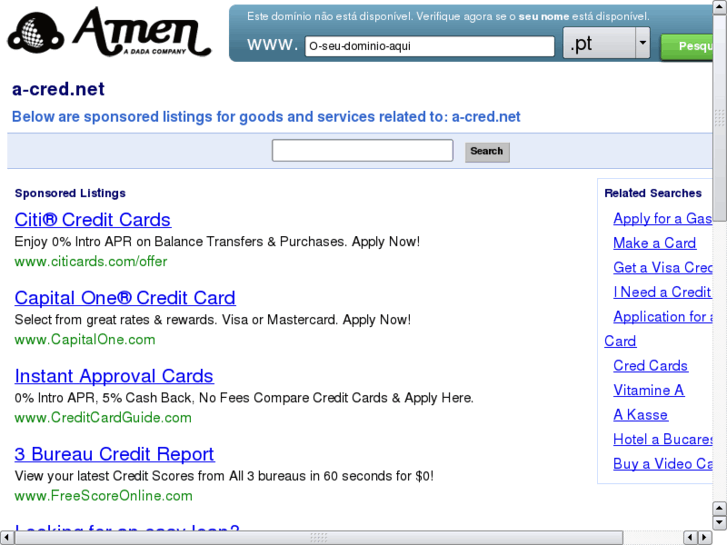
Task: Click the O-seu-dominio-aqui domain input field
Action: pyautogui.click(x=429, y=46)
